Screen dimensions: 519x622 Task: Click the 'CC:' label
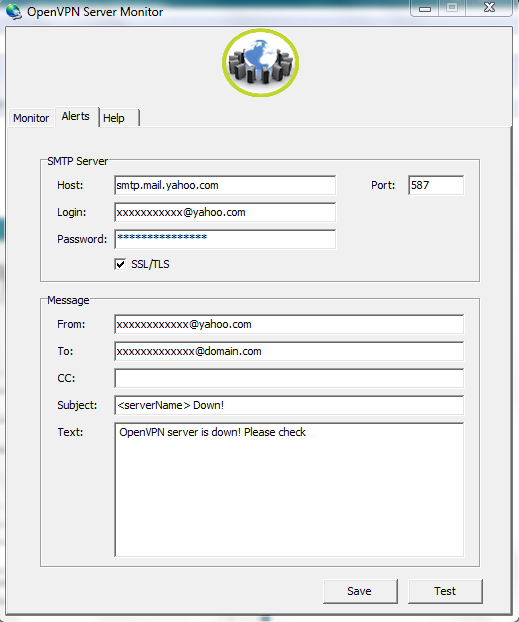66,378
